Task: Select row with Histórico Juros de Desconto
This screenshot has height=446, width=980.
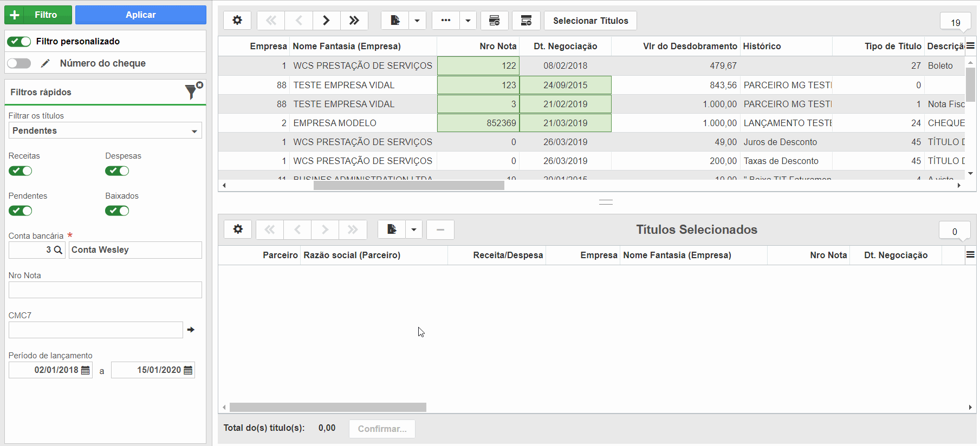Action: click(592, 142)
